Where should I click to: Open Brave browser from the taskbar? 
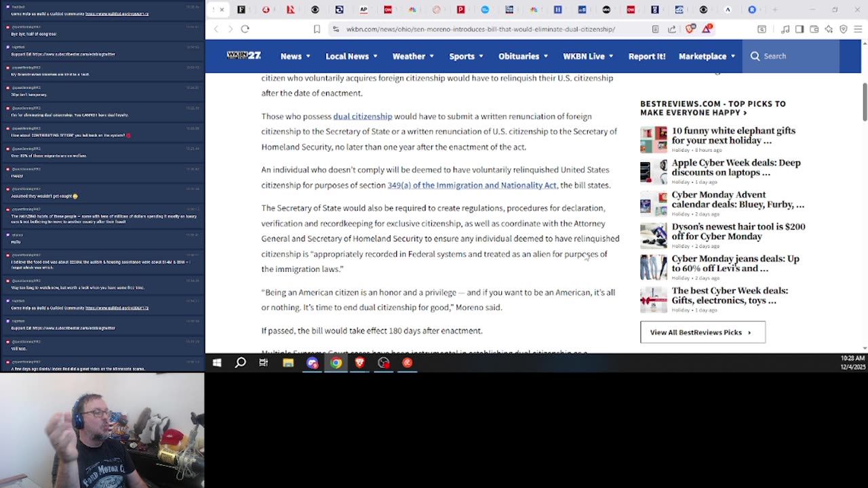coord(359,363)
